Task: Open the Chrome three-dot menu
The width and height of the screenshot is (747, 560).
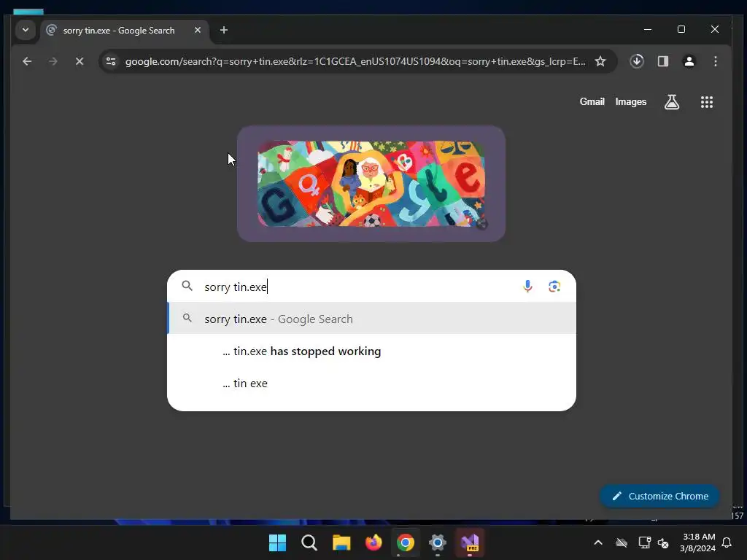Action: pyautogui.click(x=715, y=61)
